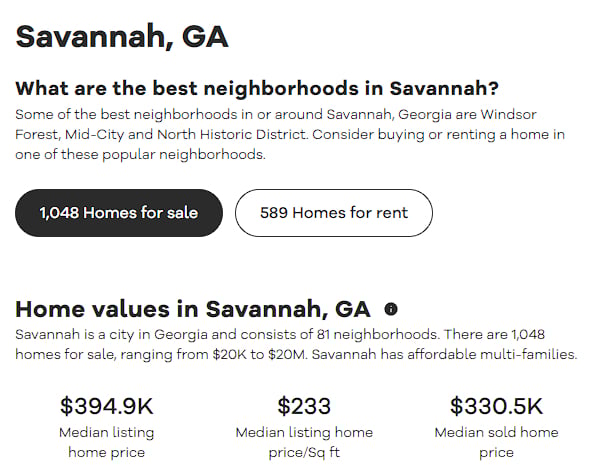Click the Home values in Savannah heading

coord(193,309)
